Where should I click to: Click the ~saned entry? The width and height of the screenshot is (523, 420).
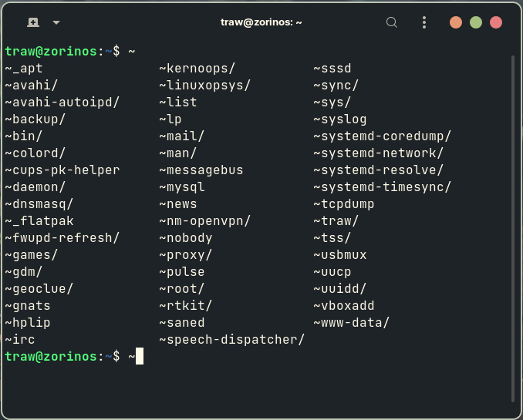[x=182, y=323]
